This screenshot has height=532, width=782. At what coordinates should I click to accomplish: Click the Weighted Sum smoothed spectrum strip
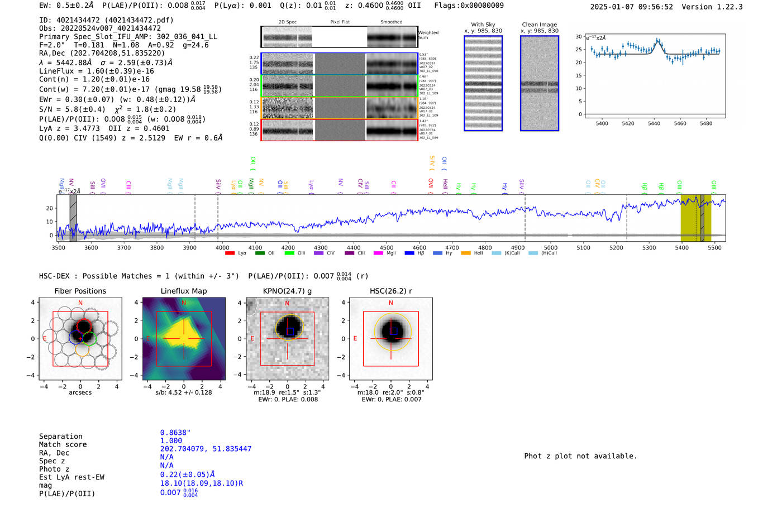[392, 37]
